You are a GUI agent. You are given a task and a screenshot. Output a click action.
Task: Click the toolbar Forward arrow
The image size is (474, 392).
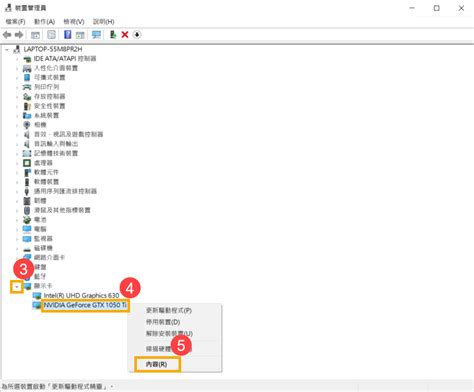pos(19,35)
